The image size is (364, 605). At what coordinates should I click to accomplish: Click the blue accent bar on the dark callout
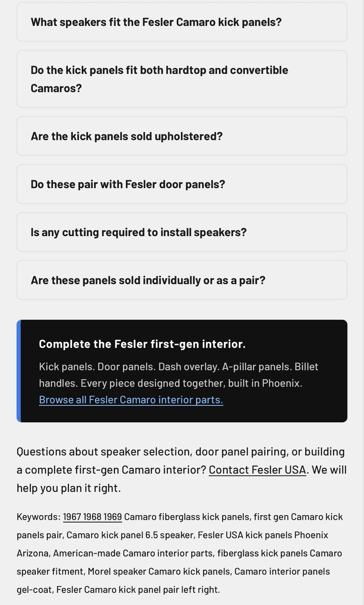[19, 371]
